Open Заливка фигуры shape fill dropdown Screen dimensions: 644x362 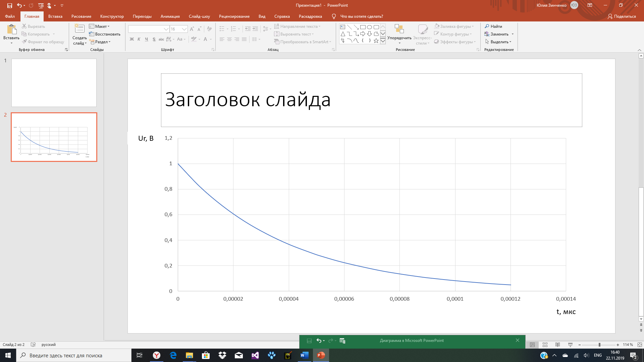[x=454, y=26]
